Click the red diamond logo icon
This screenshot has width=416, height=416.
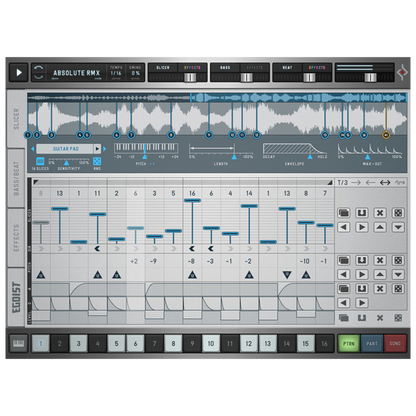(403, 72)
